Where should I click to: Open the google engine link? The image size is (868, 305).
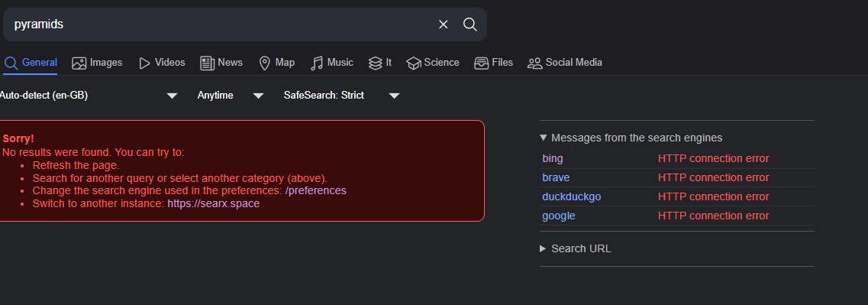coord(559,216)
